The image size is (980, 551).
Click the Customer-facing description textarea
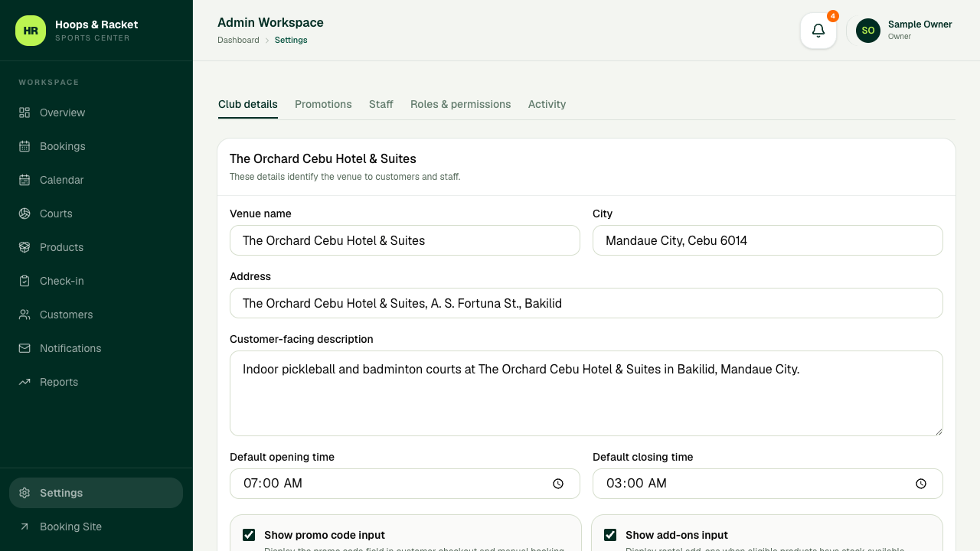coord(586,393)
